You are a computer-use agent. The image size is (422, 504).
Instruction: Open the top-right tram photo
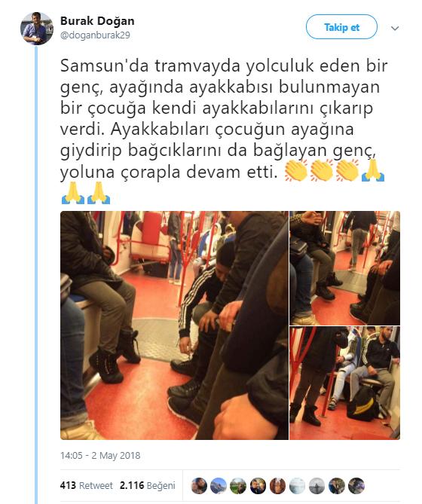point(345,268)
